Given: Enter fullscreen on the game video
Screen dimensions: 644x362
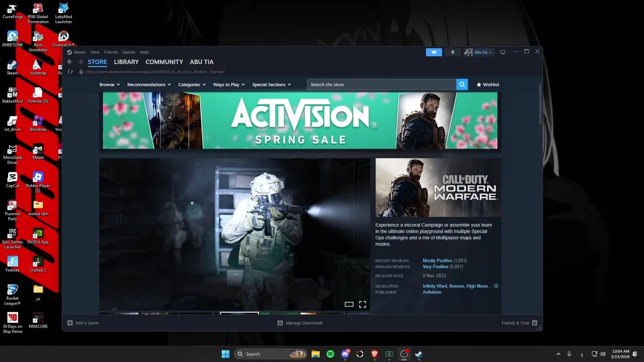Looking at the screenshot, I should pyautogui.click(x=362, y=304).
